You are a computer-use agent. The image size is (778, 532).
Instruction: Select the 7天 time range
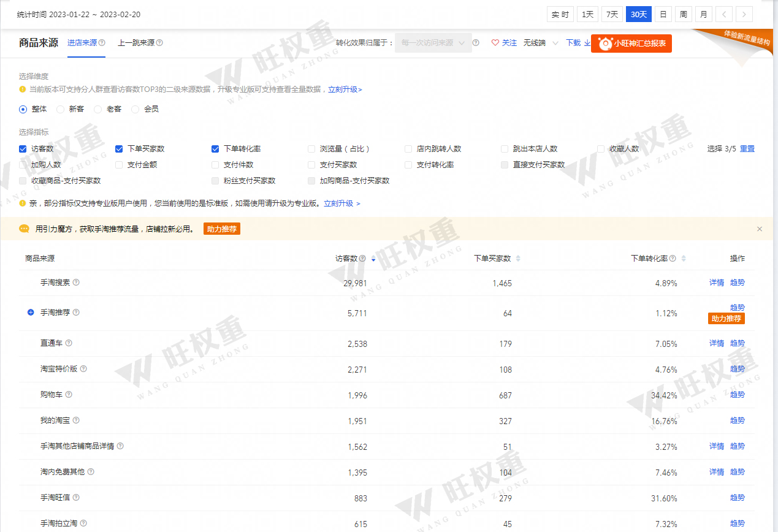pyautogui.click(x=612, y=14)
